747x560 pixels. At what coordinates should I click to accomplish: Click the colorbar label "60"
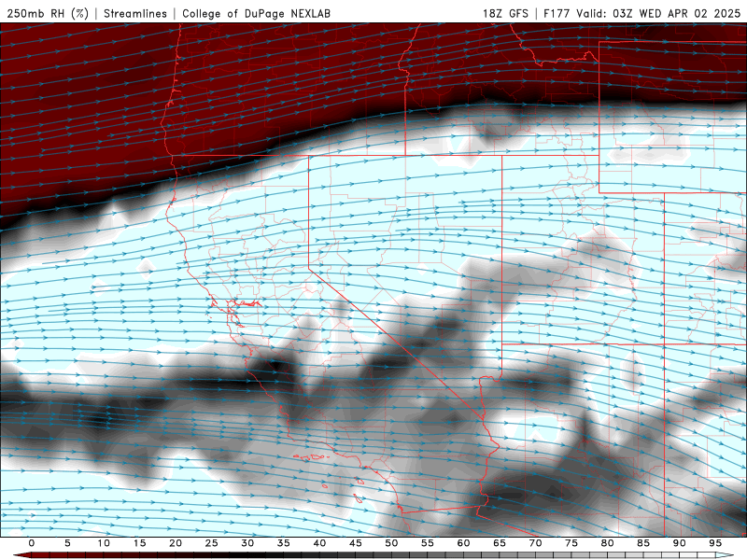(463, 543)
